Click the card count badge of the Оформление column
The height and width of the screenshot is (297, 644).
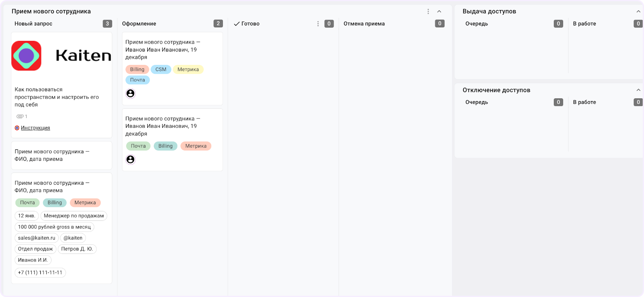tap(218, 24)
